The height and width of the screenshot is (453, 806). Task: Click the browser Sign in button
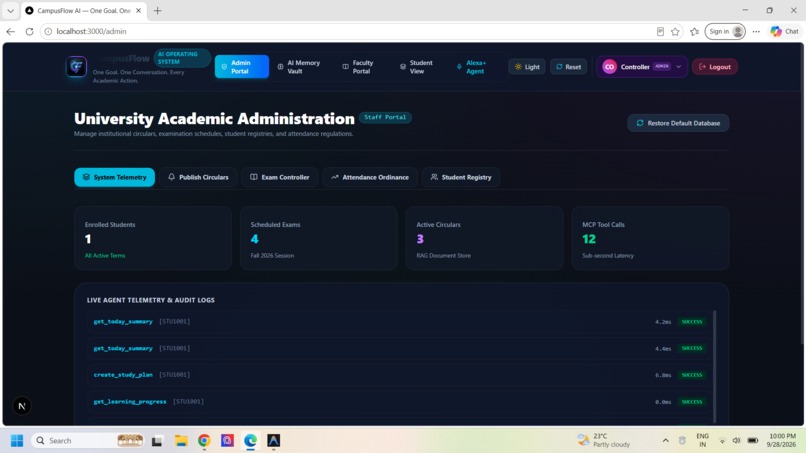[x=725, y=31]
